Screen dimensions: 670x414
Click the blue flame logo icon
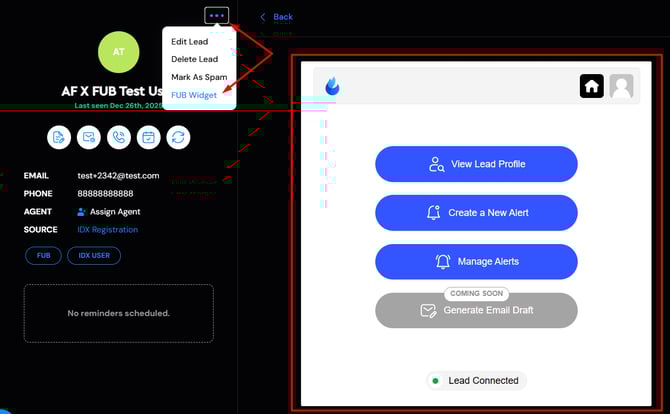tap(332, 87)
